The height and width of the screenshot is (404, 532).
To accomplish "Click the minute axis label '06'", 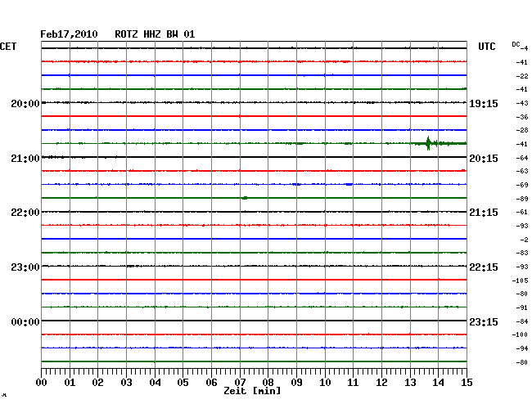I will [211, 383].
